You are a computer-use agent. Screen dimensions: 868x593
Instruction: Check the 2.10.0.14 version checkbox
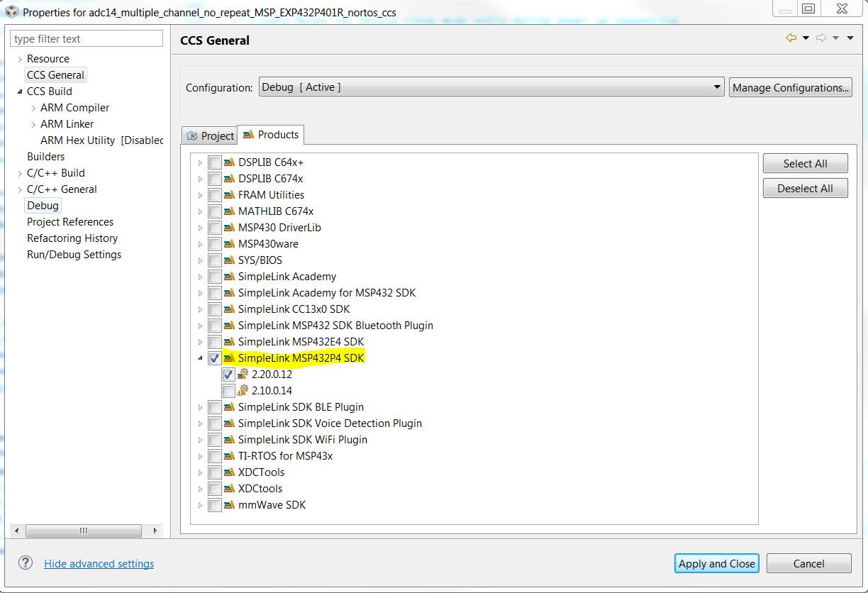(x=228, y=391)
